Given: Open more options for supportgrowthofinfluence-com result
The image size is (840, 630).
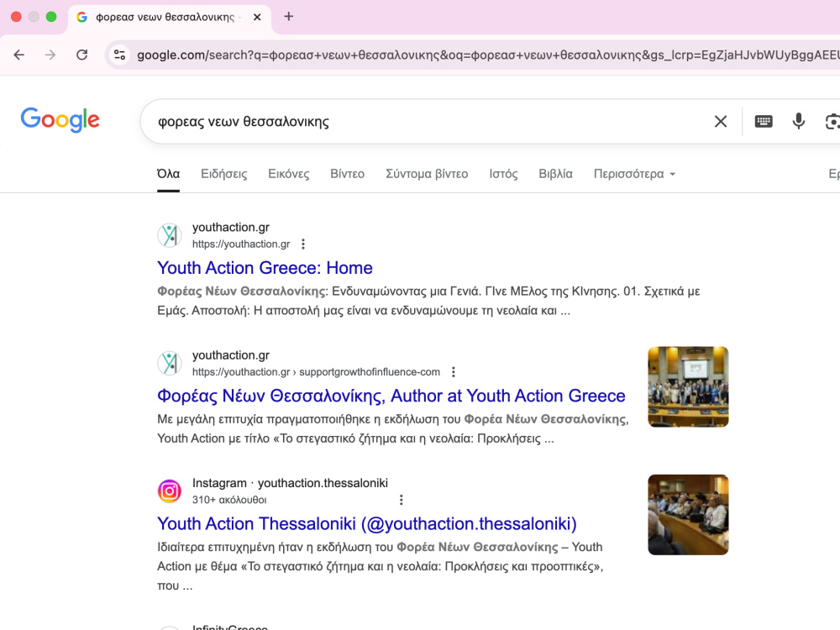Looking at the screenshot, I should pos(454,372).
